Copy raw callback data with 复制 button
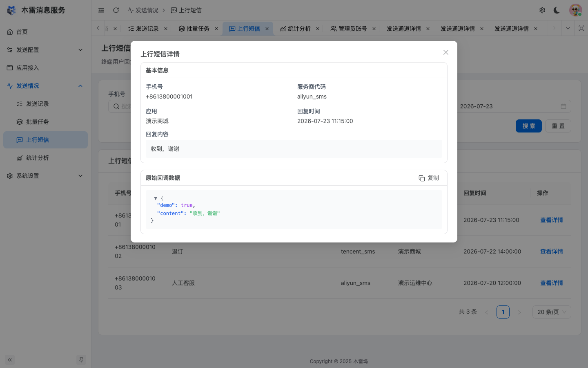588x368 pixels. 429,178
